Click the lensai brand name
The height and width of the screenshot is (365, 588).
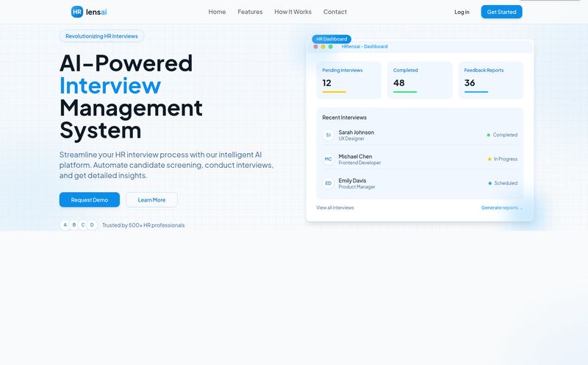pos(96,12)
